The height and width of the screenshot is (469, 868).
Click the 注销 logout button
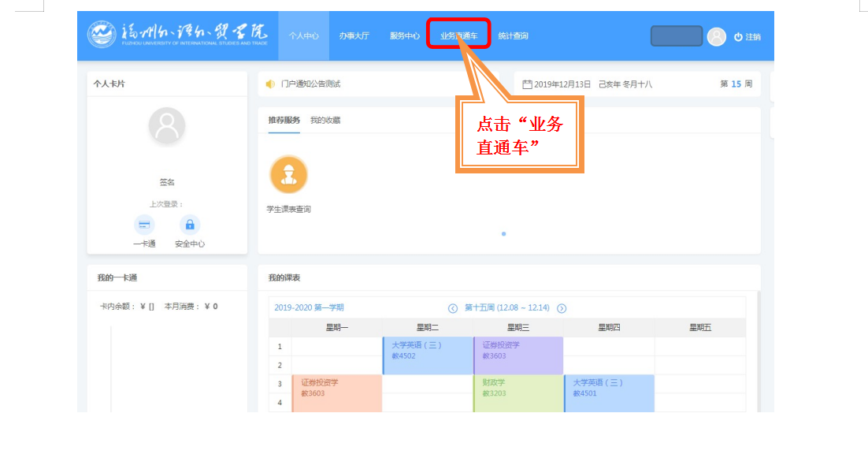[x=747, y=37]
